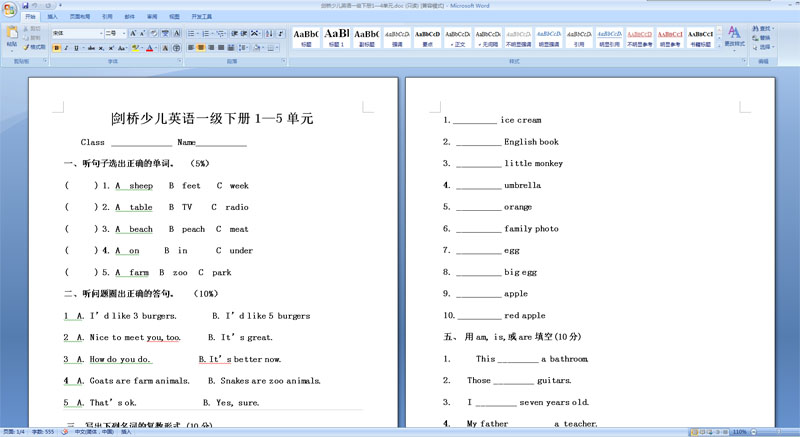Screen dimensions: 800x437
Task: Justify paragraph text
Action: (221, 48)
